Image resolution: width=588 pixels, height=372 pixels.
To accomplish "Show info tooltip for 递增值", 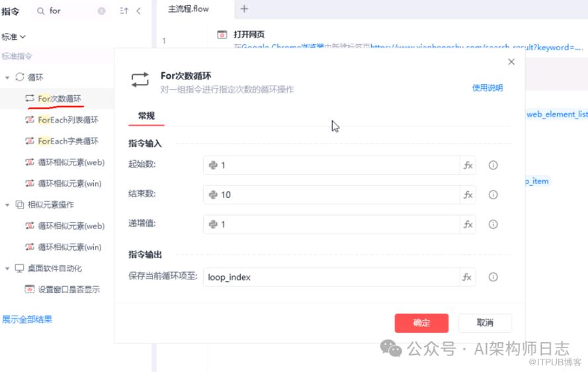I will (x=493, y=224).
